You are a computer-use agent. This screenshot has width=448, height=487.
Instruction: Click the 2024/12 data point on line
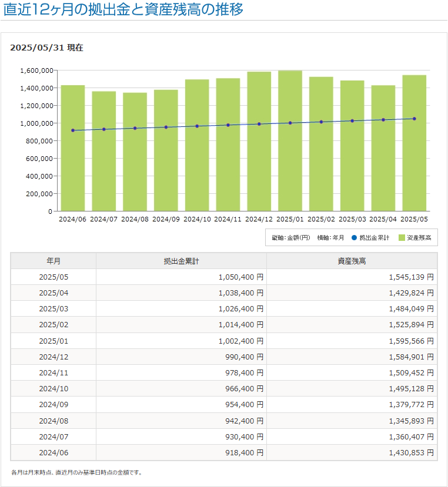pos(259,124)
